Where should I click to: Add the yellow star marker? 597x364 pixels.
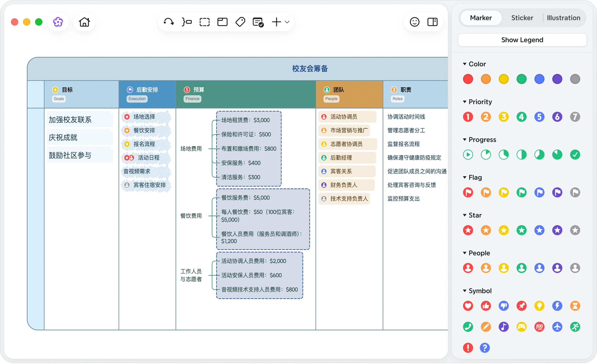pyautogui.click(x=503, y=230)
